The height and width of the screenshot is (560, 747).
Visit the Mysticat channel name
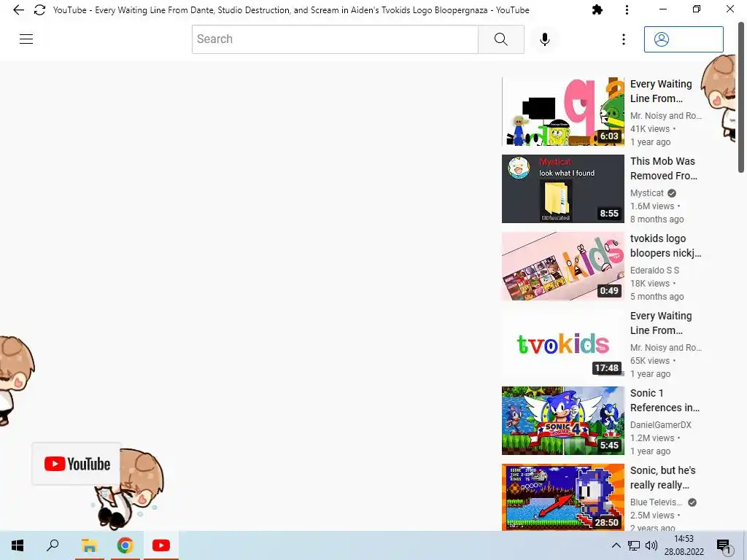click(x=646, y=192)
